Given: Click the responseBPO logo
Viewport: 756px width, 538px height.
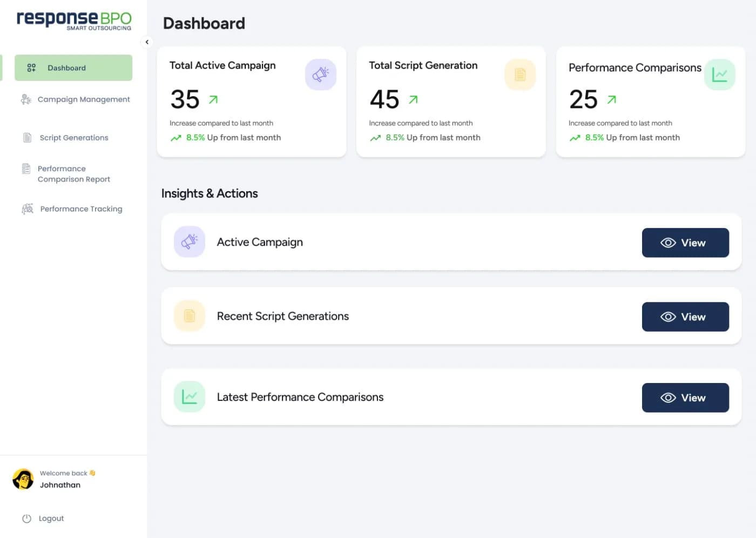Looking at the screenshot, I should (x=74, y=21).
